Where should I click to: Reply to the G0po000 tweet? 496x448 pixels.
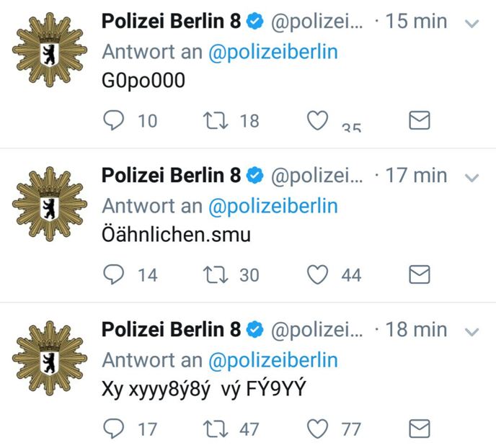pyautogui.click(x=114, y=120)
